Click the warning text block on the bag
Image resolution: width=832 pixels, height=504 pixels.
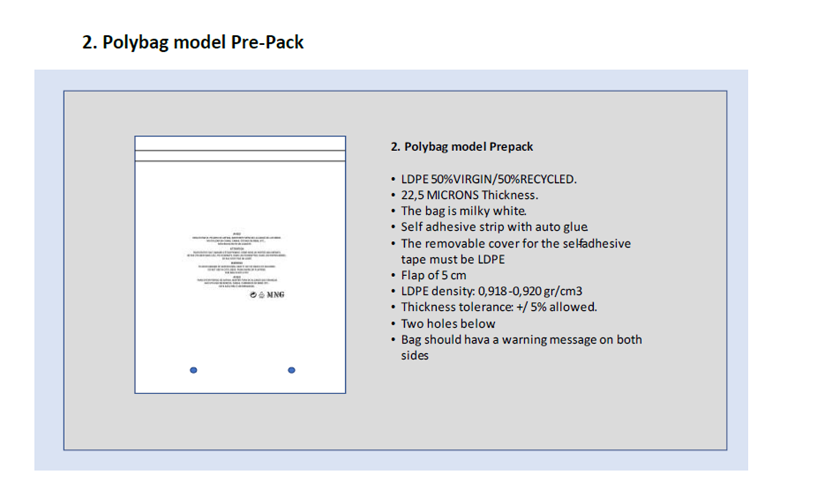pyautogui.click(x=237, y=260)
